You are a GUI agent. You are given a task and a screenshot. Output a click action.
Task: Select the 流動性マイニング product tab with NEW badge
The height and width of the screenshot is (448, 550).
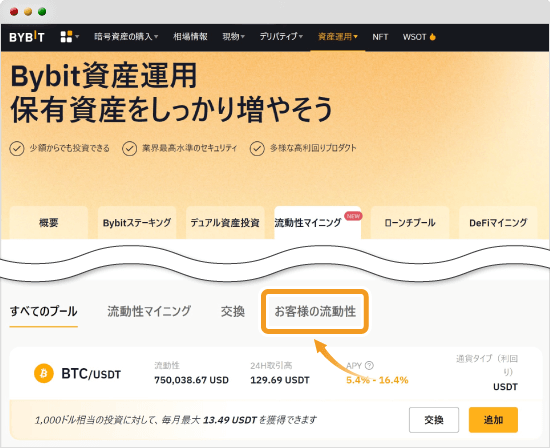click(317, 222)
